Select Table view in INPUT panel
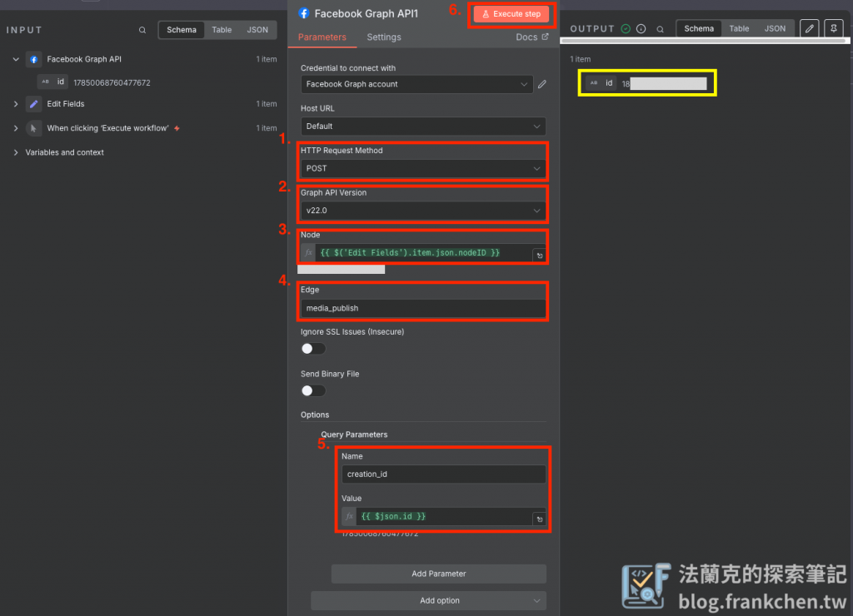This screenshot has width=853, height=616. coord(222,30)
